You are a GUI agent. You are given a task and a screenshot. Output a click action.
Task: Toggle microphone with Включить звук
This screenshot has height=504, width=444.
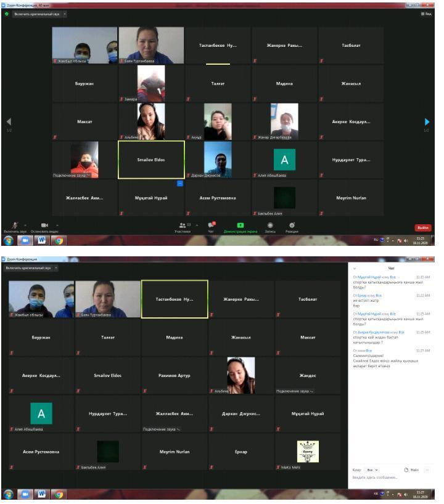click(x=15, y=227)
